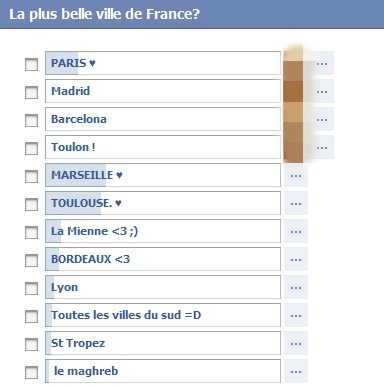Screen dimensions: 384x387
Task: Expand options for Toutes les villes du sud
Action: [x=296, y=315]
